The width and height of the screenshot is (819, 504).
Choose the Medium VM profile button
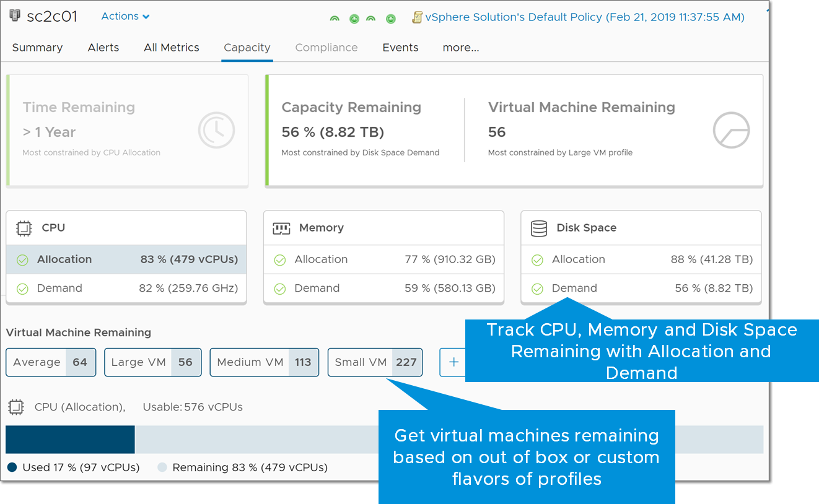coord(265,362)
